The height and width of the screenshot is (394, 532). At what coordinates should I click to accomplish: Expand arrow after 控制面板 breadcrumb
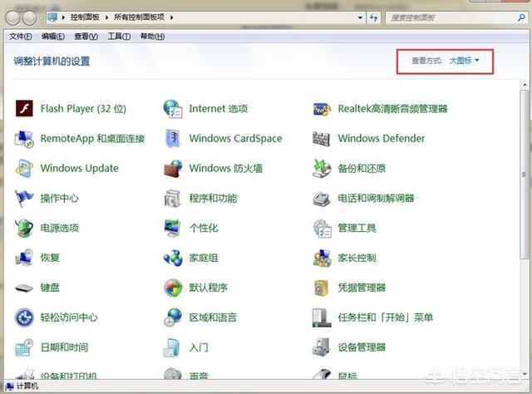[x=106, y=17]
